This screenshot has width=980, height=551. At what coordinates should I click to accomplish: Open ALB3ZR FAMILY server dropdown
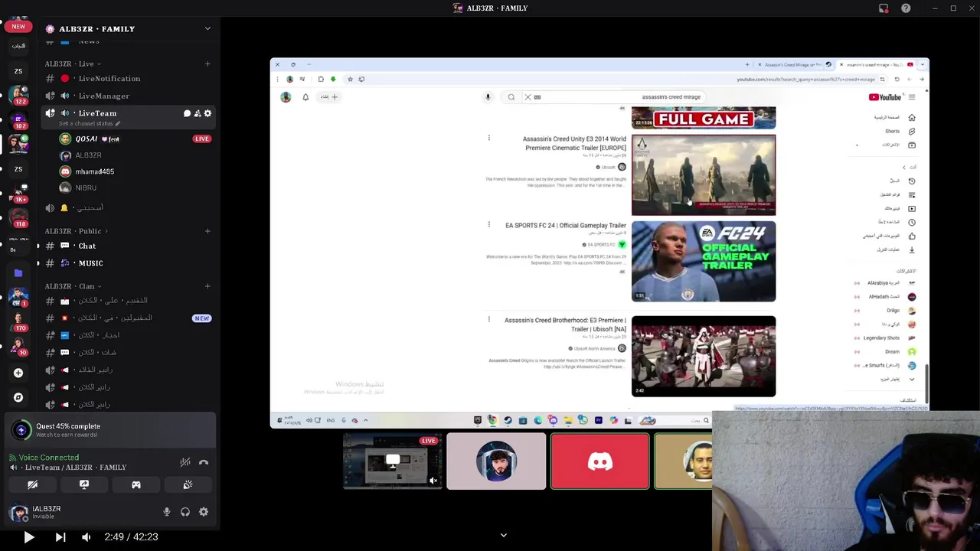click(x=207, y=28)
